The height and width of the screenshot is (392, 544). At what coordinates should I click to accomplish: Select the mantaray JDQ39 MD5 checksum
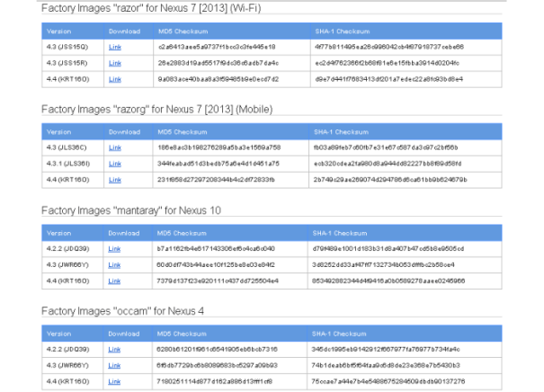pyautogui.click(x=216, y=249)
